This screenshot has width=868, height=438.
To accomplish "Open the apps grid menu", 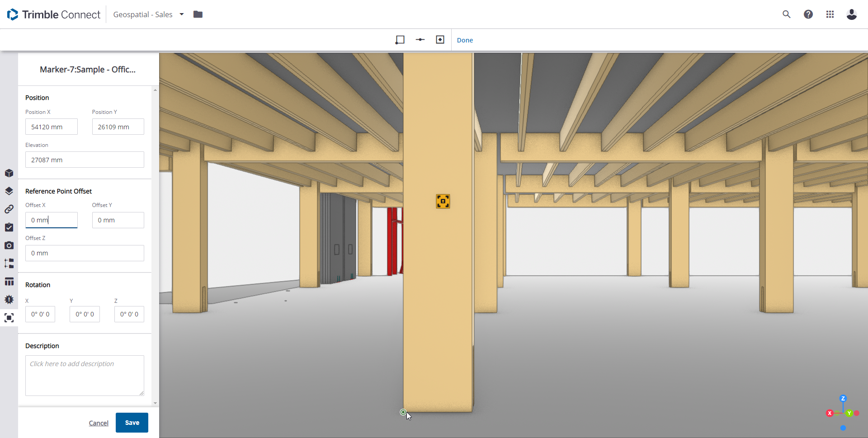I will [830, 14].
